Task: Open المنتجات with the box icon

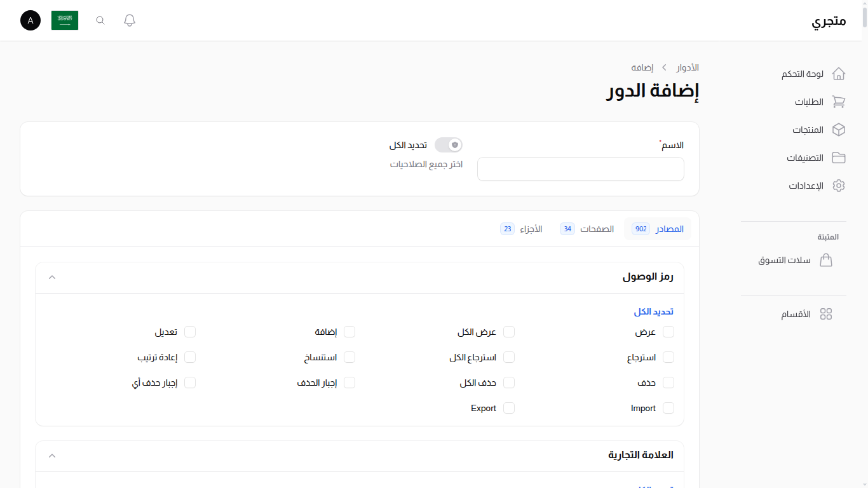Action: (839, 130)
